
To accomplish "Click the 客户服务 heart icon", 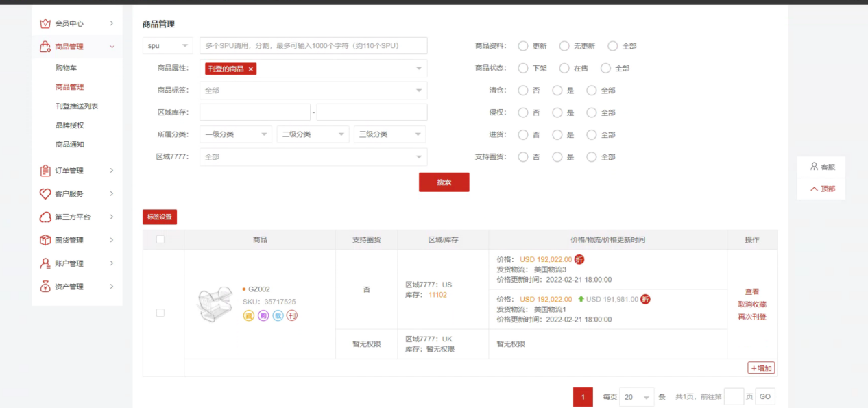I will [45, 194].
